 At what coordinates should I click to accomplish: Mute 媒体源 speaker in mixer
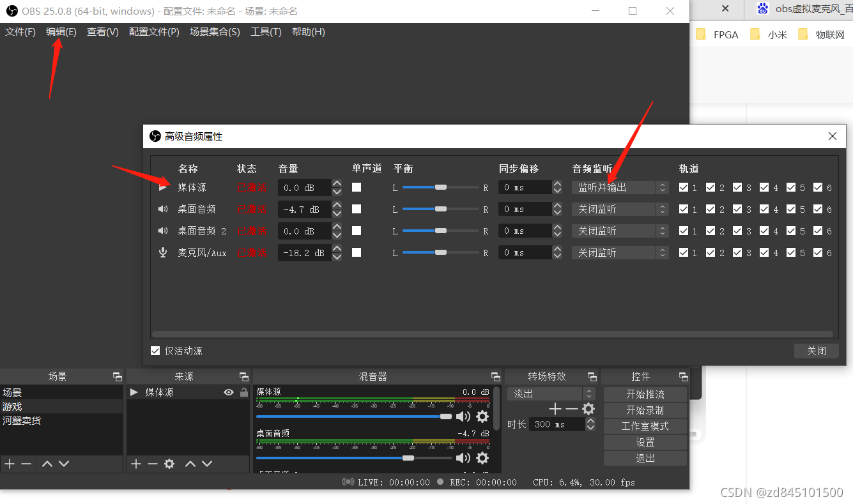tap(463, 416)
